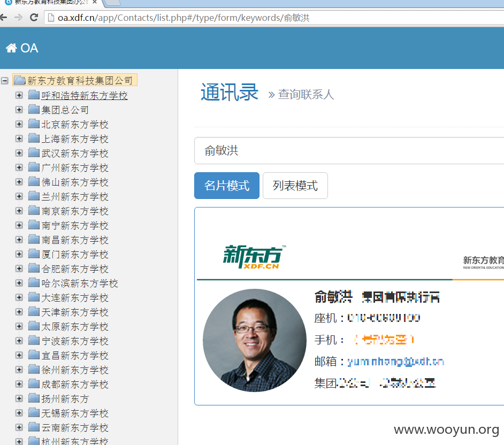Expand the 无锡新东方学校 node
This screenshot has height=445, width=504.
click(x=19, y=413)
